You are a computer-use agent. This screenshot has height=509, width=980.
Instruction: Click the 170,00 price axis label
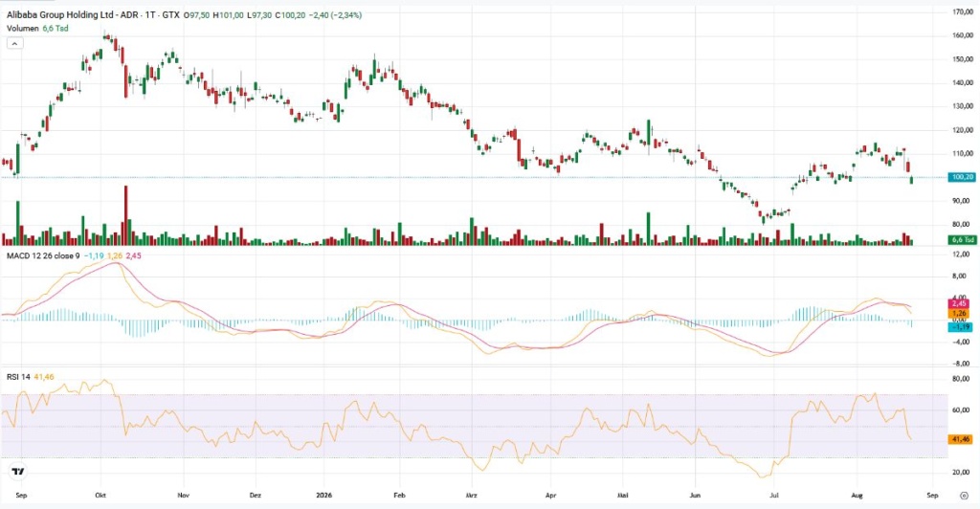(x=963, y=11)
